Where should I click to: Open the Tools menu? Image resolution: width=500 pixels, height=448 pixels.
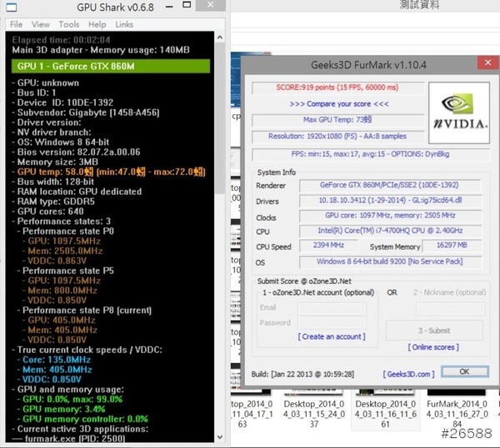click(68, 24)
